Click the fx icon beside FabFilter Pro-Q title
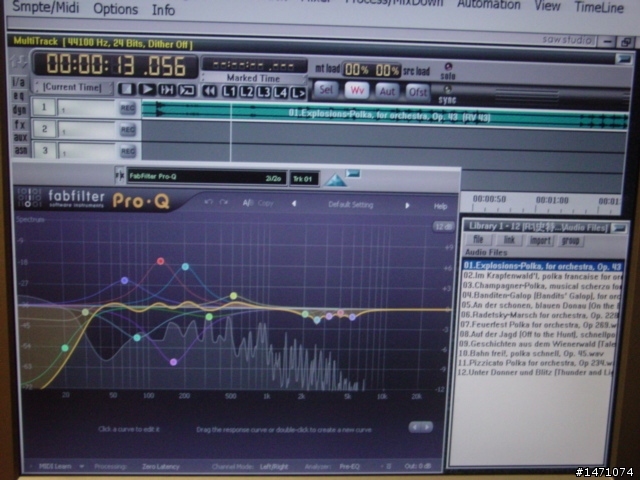Viewport: 640px width, 480px height. coord(120,176)
